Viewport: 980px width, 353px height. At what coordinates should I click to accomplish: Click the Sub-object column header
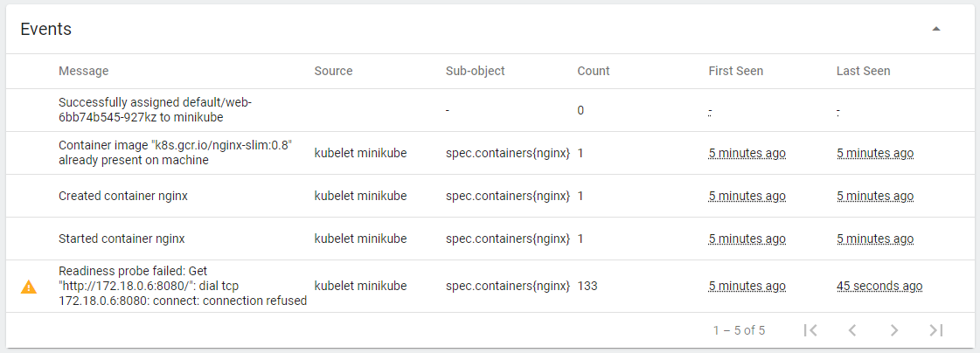pyautogui.click(x=475, y=72)
